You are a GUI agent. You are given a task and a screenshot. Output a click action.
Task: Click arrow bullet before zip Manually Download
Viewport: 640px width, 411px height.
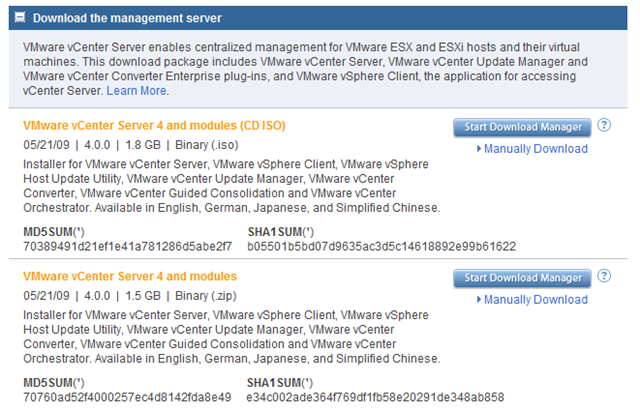(x=477, y=300)
